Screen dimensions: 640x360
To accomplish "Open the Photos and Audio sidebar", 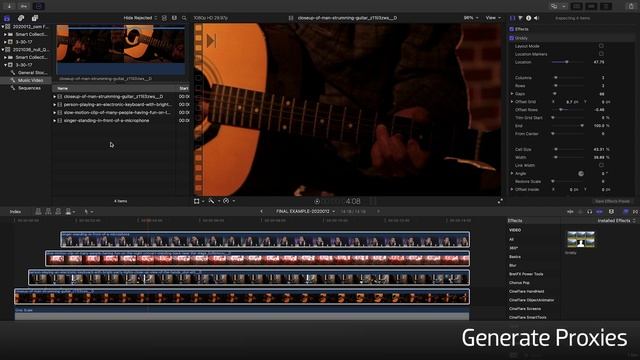I will pos(21,18).
